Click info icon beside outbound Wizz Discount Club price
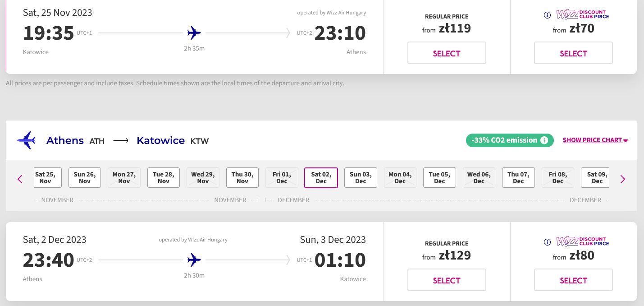 547,15
